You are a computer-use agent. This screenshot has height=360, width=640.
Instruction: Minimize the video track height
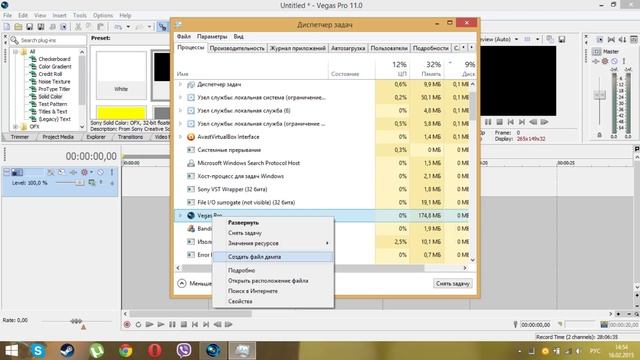click(7, 172)
